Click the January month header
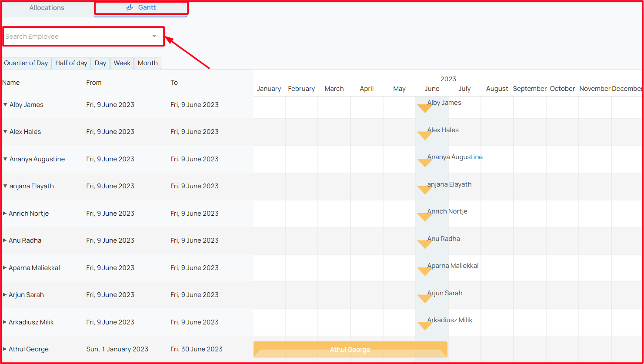 pos(269,89)
